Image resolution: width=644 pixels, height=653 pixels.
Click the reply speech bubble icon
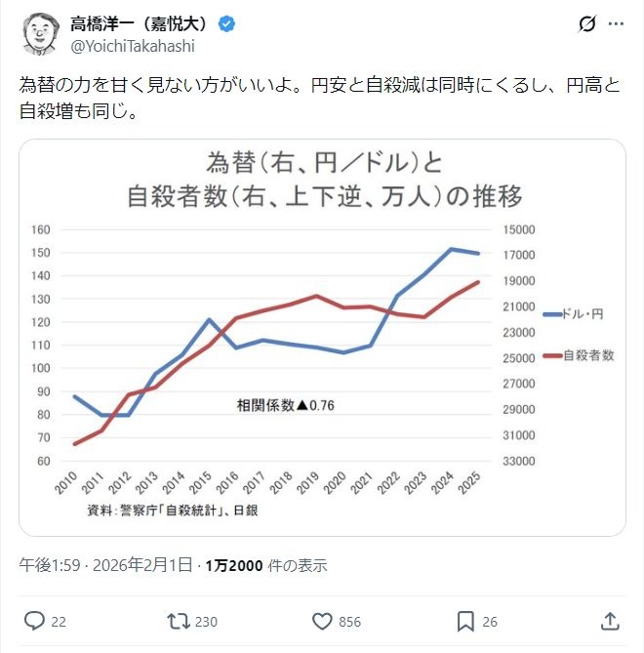click(34, 621)
